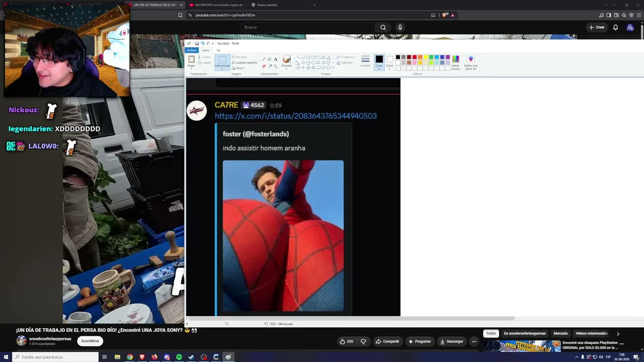Expand the Seleccionar dropdown arrow
Viewport: 644px width, 362px height.
point(222,68)
